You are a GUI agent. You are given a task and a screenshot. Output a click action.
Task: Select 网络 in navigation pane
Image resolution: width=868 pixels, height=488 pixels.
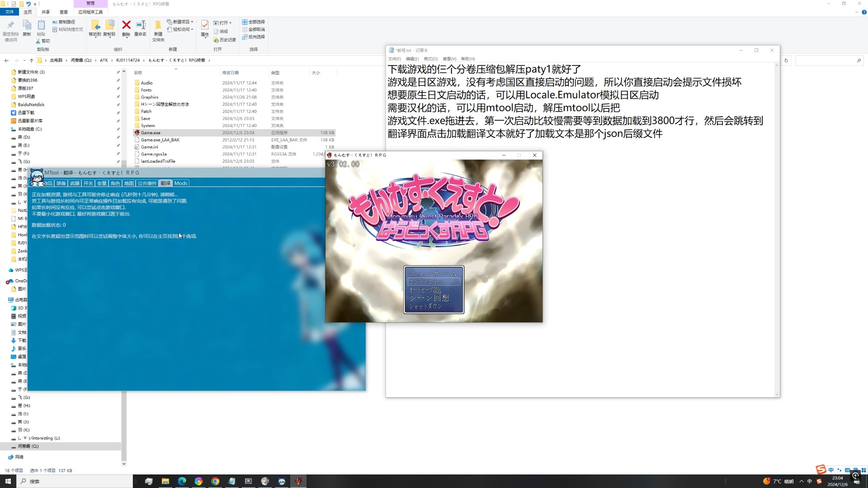click(x=19, y=457)
